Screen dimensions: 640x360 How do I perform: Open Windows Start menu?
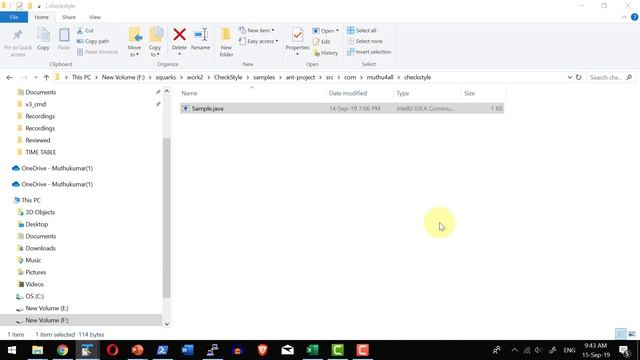point(12,350)
